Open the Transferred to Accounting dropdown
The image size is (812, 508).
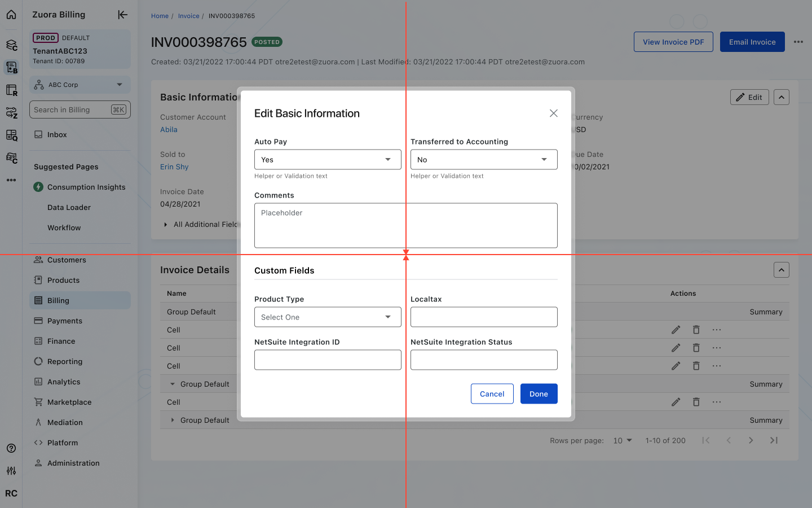click(483, 160)
